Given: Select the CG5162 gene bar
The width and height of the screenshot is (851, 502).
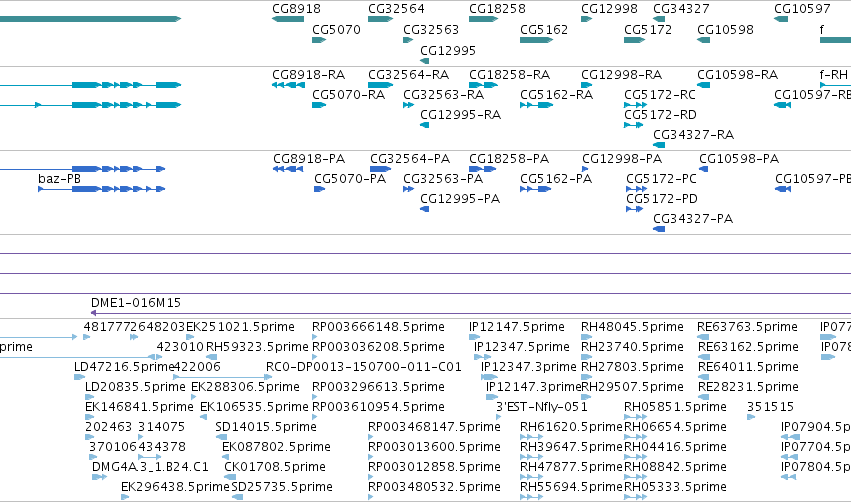Looking at the screenshot, I should [x=536, y=40].
